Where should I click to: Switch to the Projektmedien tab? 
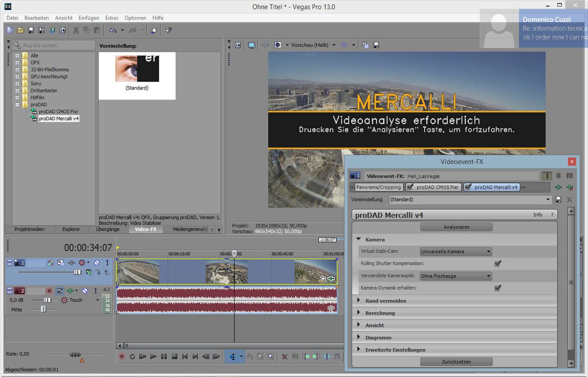pyautogui.click(x=29, y=229)
